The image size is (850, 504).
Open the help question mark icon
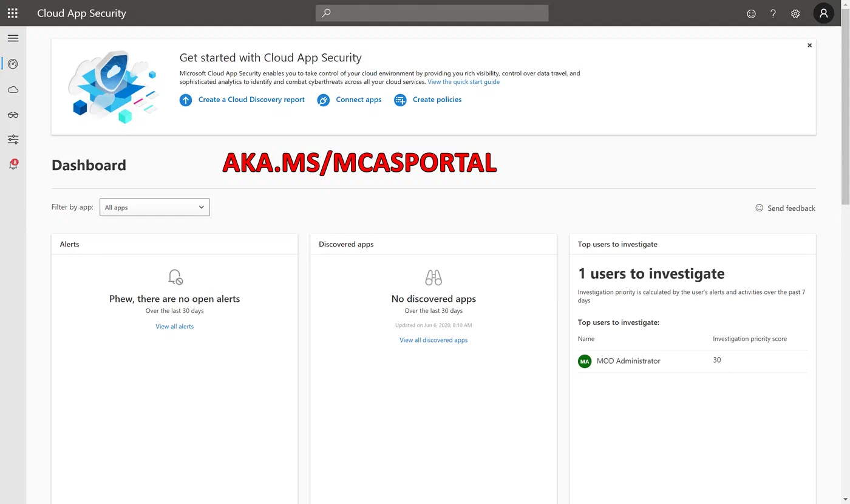pyautogui.click(x=773, y=13)
